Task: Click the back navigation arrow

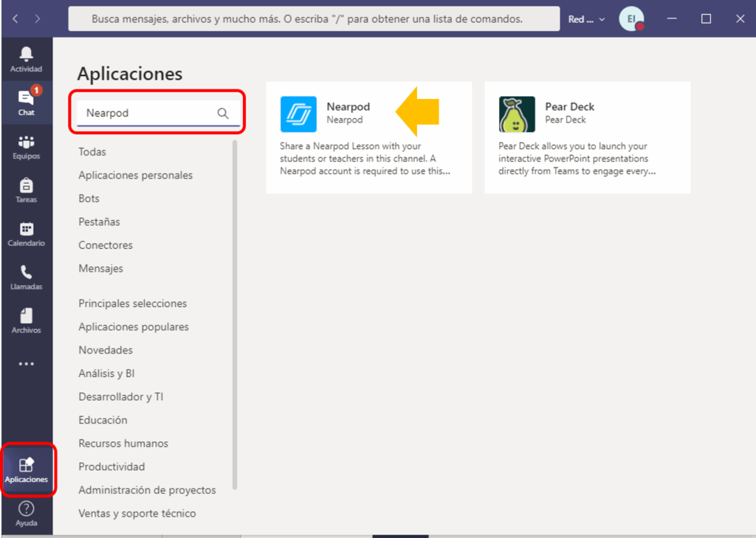Action: point(16,18)
